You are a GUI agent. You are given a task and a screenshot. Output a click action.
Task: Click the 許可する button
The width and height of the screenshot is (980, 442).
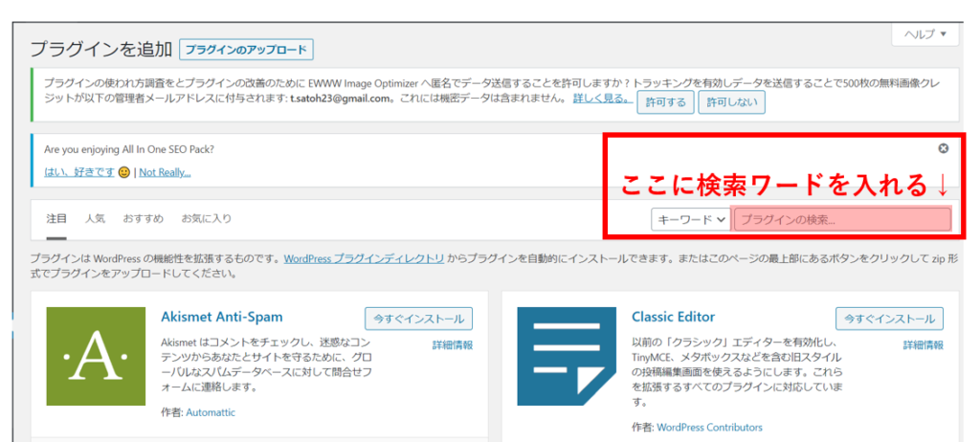[665, 102]
